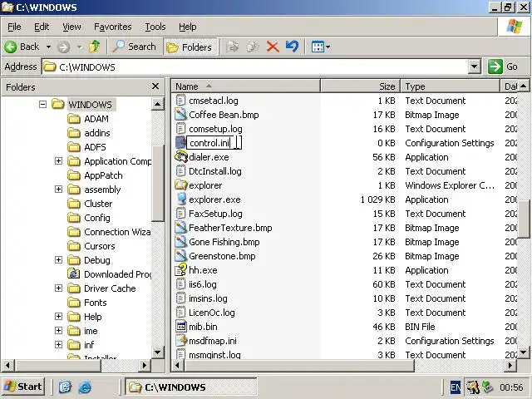Click the Forward arrow icon

[63, 47]
